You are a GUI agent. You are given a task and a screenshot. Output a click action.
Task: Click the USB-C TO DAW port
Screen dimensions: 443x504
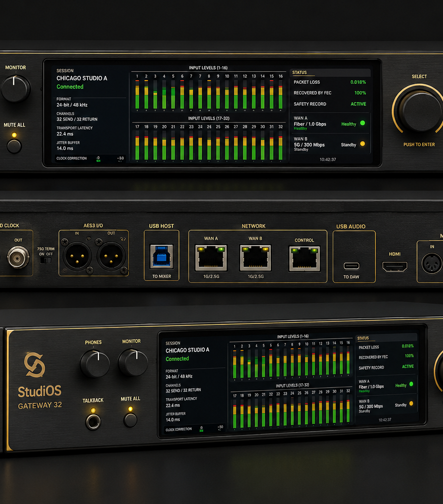(351, 266)
